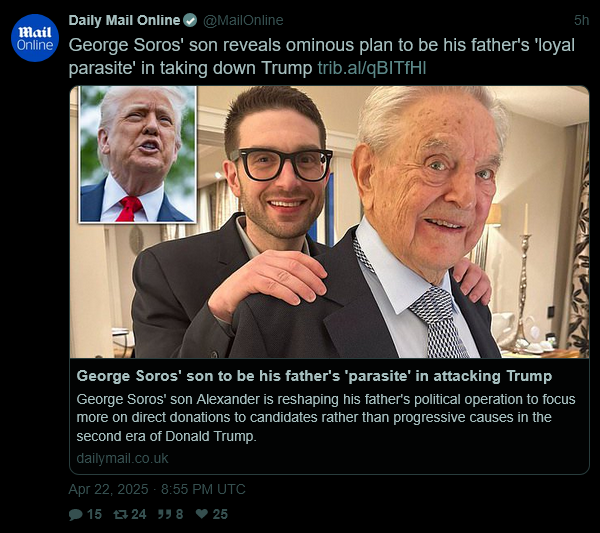600x533 pixels.
Task: Open the card headline about Soros' son
Action: 314,376
